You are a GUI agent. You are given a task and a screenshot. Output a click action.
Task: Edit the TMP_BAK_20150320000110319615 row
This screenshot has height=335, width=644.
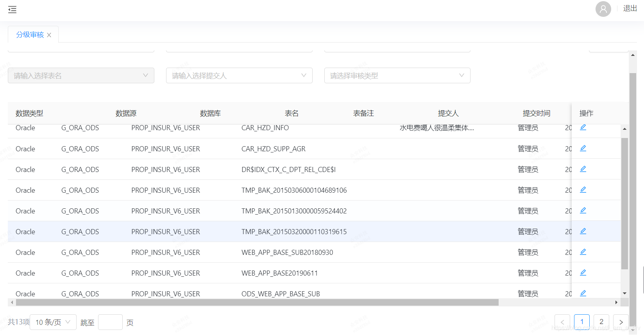click(583, 231)
